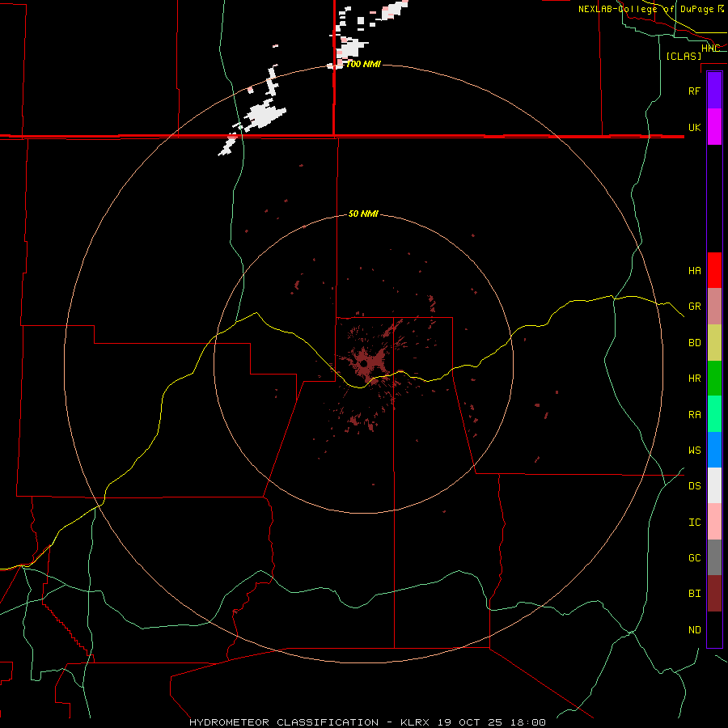Viewport: 728px width, 728px height.
Task: Click the DS legend label text
Action: (694, 485)
